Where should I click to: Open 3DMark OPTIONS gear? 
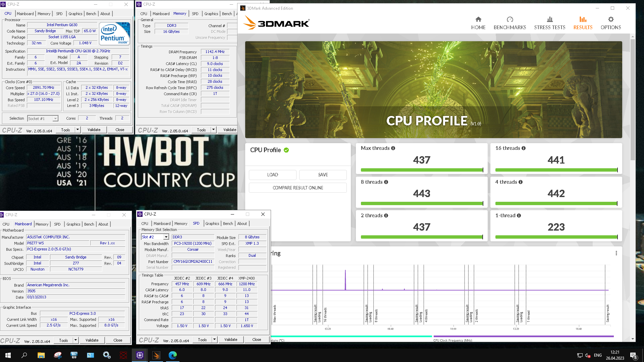click(611, 23)
